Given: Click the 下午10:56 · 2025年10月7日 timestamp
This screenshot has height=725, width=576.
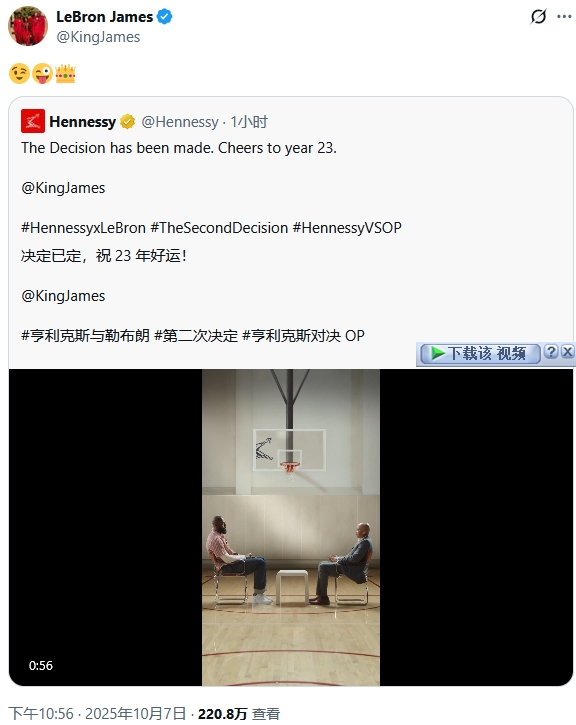Looking at the screenshot, I should 97,713.
